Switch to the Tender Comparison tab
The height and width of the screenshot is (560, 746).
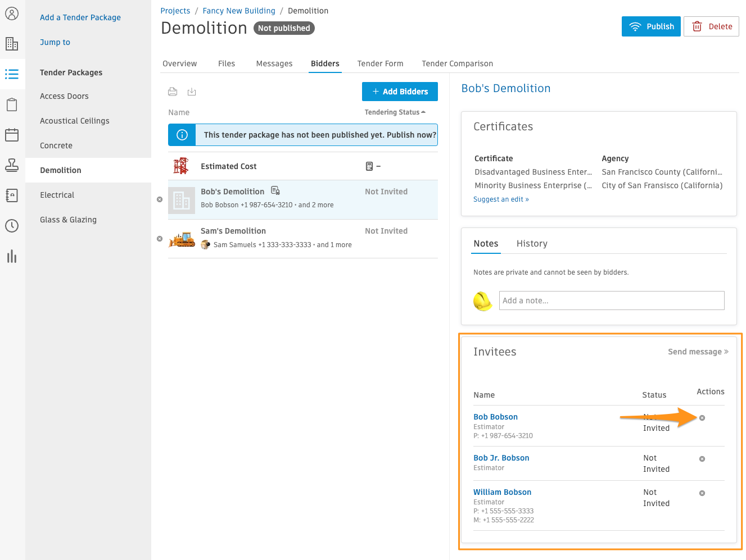(x=457, y=63)
